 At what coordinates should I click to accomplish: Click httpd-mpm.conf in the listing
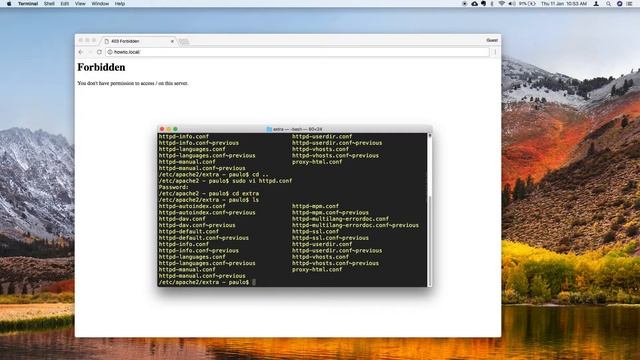click(x=315, y=206)
